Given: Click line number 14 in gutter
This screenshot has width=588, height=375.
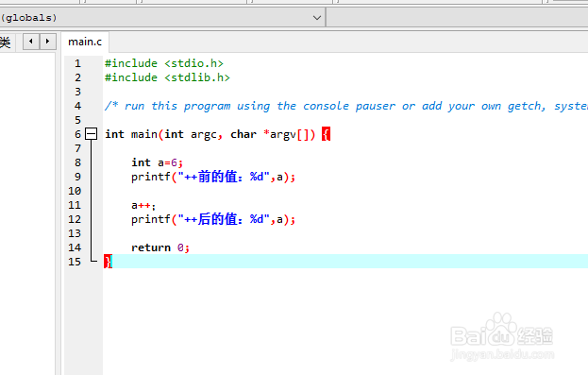Looking at the screenshot, I should click(75, 247).
